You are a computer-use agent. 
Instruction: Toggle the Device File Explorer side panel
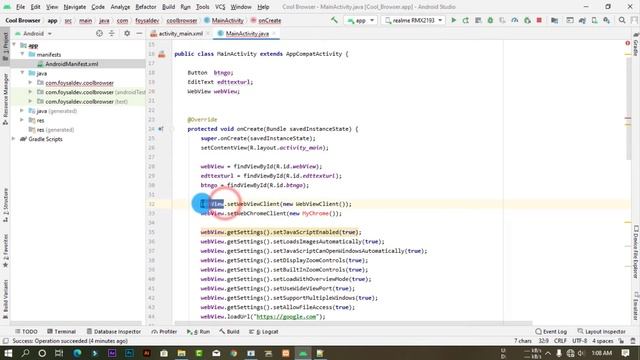(636, 252)
